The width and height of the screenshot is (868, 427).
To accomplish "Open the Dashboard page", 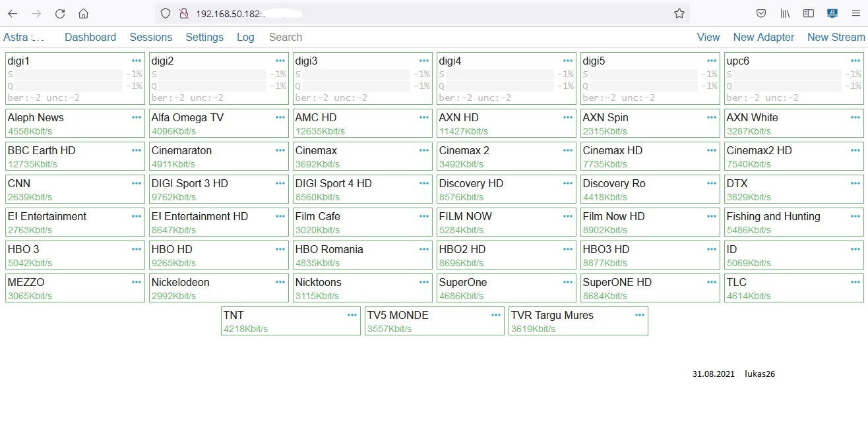I will point(90,37).
